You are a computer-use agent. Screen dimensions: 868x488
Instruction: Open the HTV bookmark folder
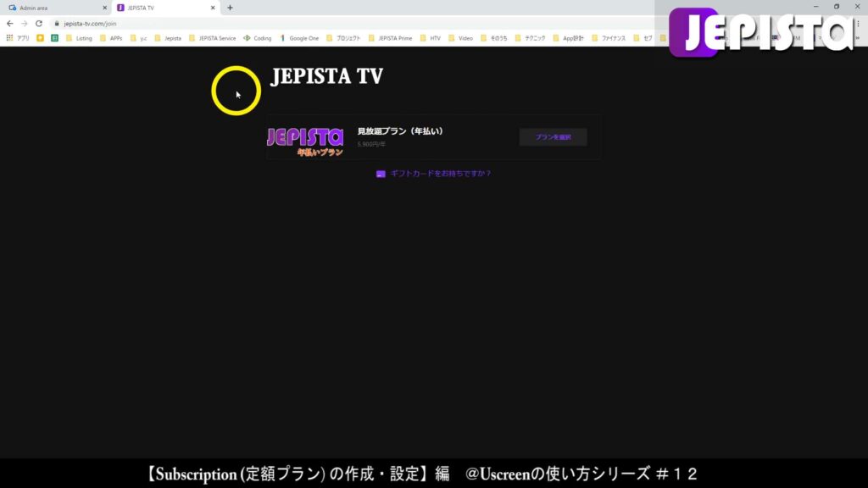point(431,38)
